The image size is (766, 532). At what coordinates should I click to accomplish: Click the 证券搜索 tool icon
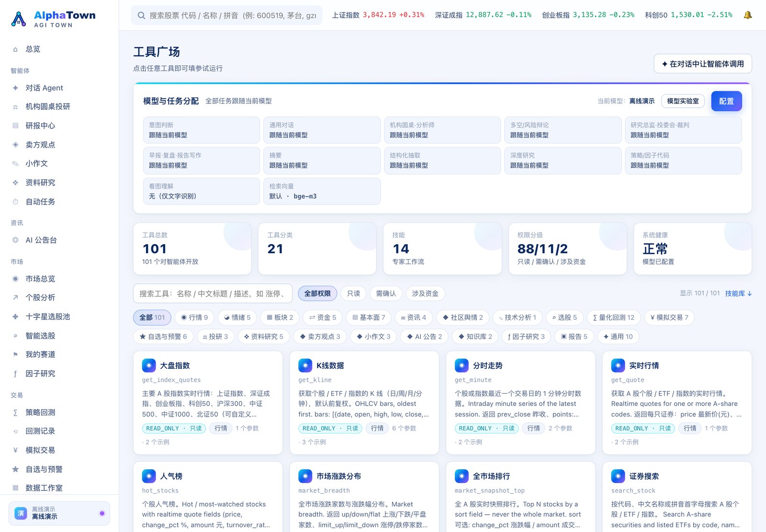[618, 476]
